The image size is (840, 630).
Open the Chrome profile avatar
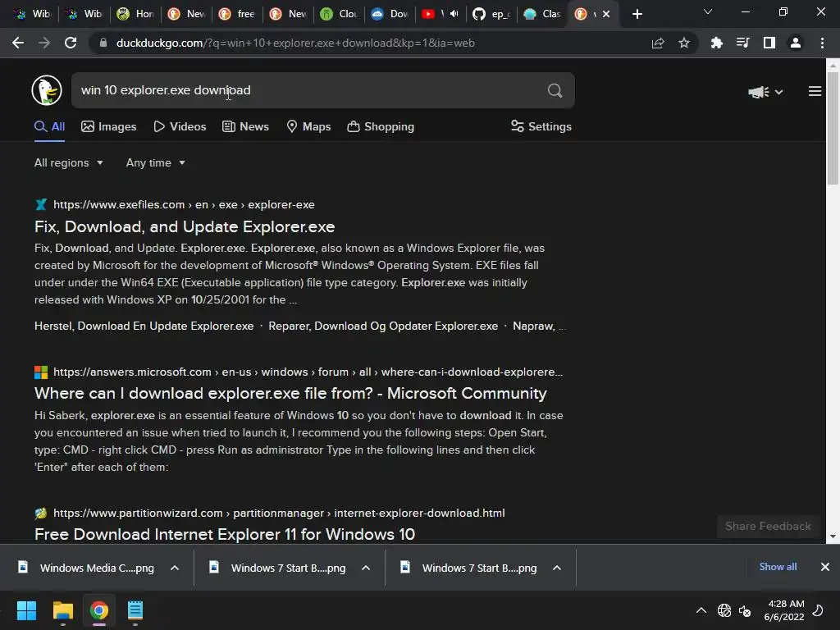(x=796, y=43)
